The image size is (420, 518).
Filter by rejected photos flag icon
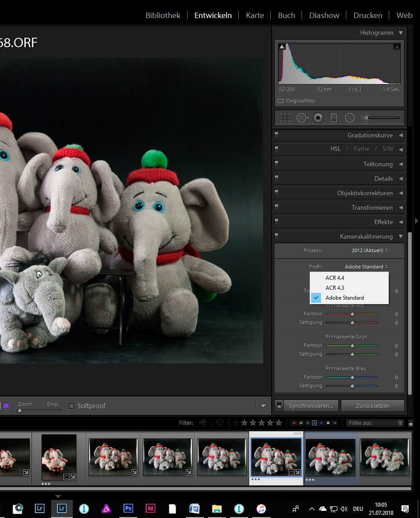click(x=220, y=423)
